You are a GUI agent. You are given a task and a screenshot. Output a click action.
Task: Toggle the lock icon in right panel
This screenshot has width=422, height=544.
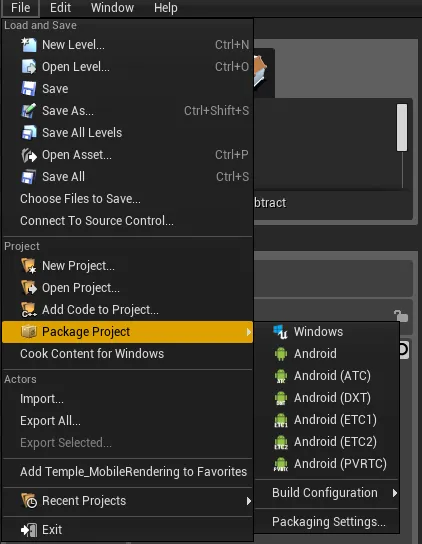pyautogui.click(x=401, y=316)
